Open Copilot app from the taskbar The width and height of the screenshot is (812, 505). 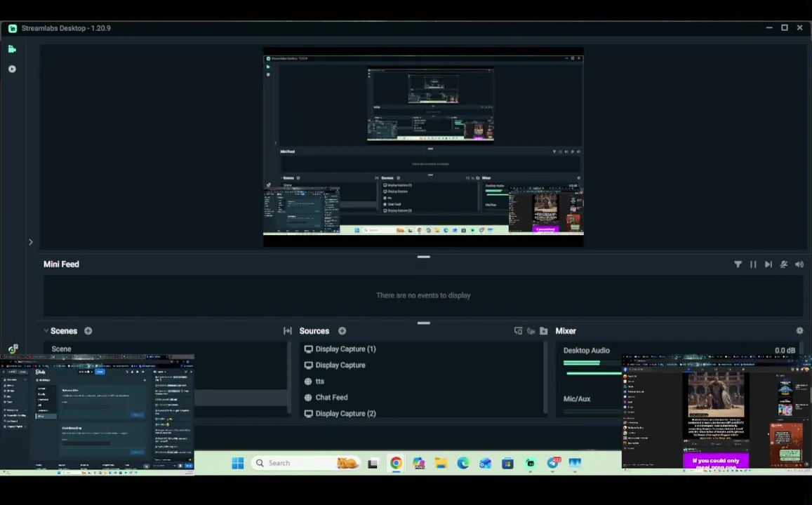418,463
